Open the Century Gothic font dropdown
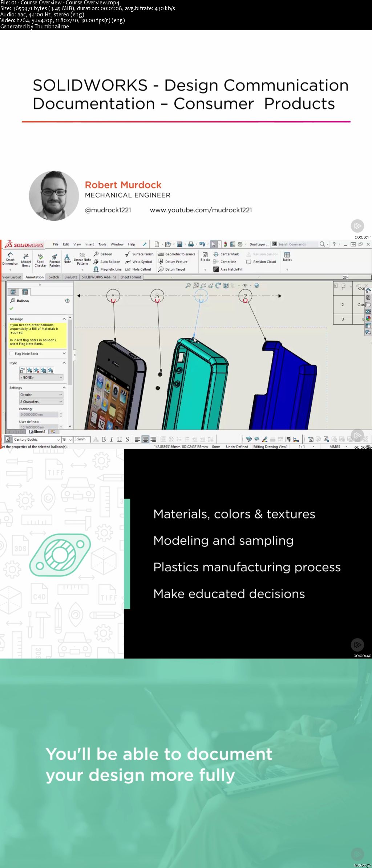Viewport: 372px width, 868px height. pos(37,439)
